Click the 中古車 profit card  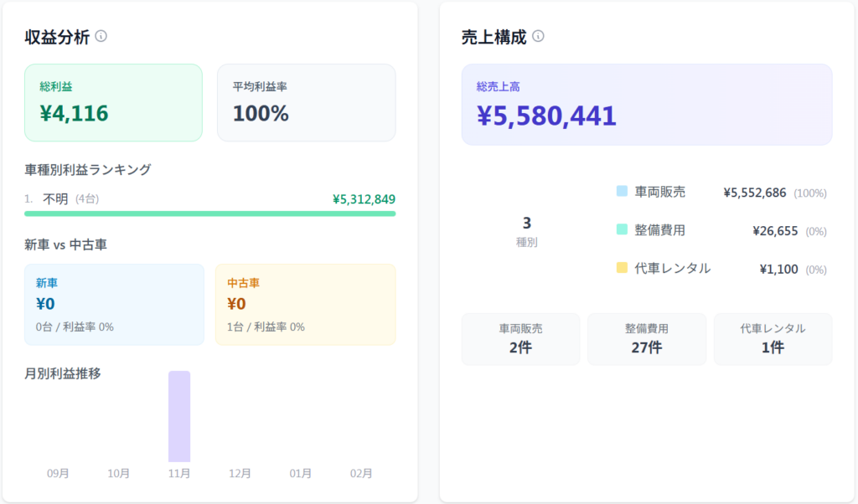click(305, 305)
